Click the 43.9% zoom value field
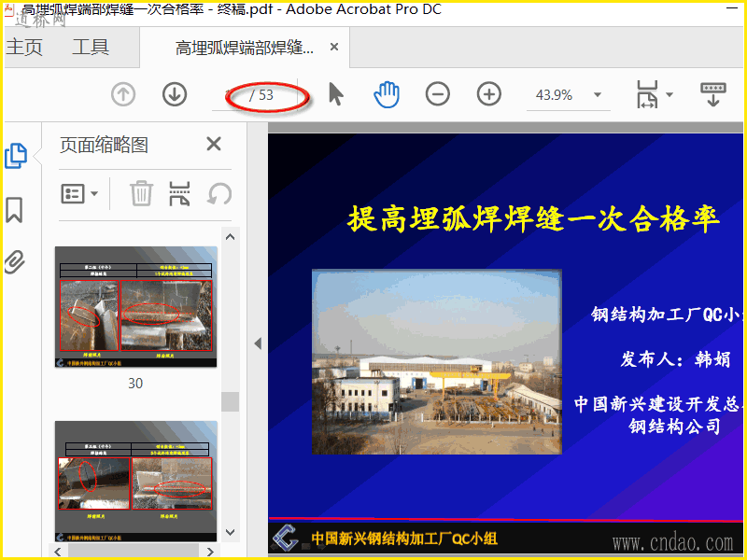Screen dimensions: 747x560 tap(554, 95)
